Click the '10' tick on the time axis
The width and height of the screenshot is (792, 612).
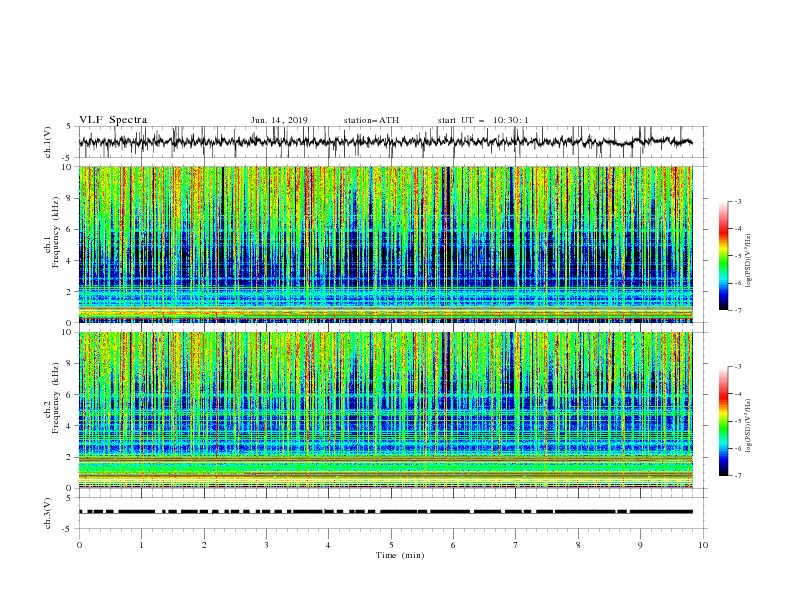coord(703,545)
